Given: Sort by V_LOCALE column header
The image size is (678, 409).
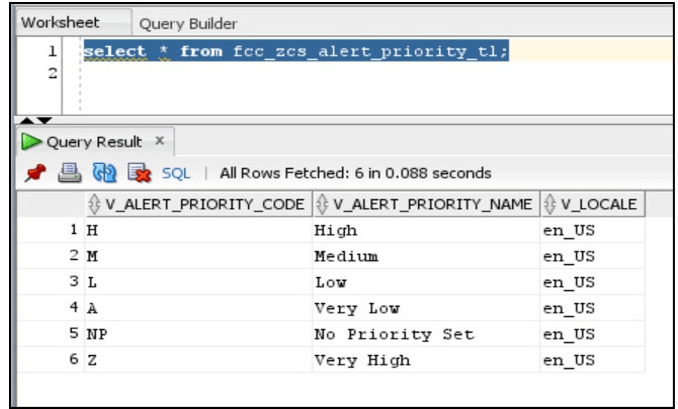Looking at the screenshot, I should coord(592,204).
